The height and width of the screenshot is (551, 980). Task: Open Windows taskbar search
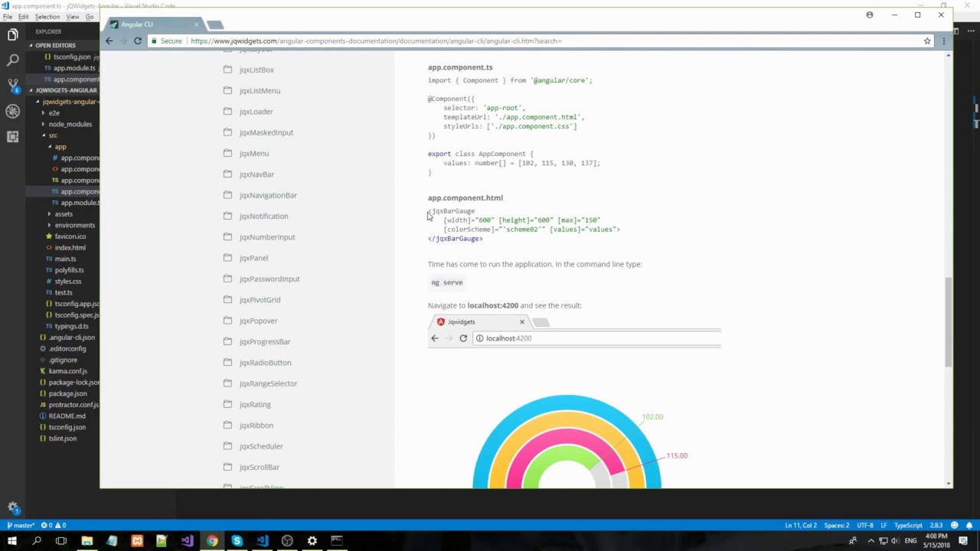click(x=36, y=541)
